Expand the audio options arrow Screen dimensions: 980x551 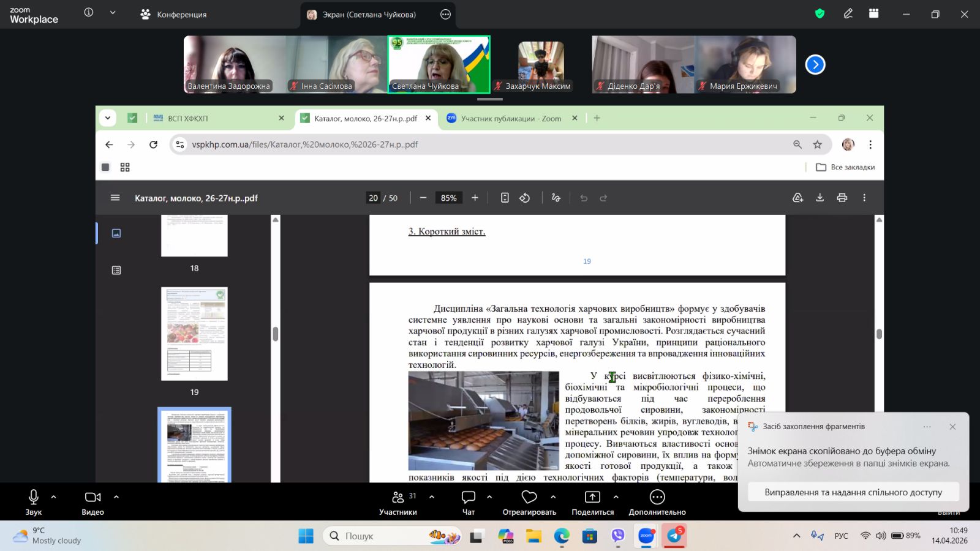coord(54,497)
